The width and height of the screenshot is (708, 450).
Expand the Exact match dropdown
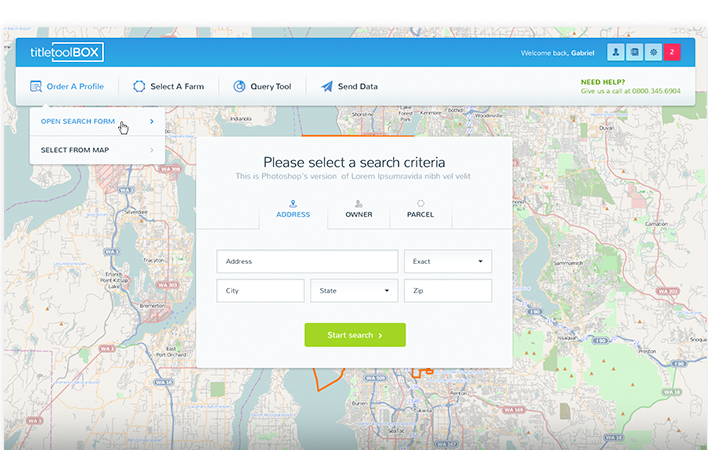click(447, 261)
